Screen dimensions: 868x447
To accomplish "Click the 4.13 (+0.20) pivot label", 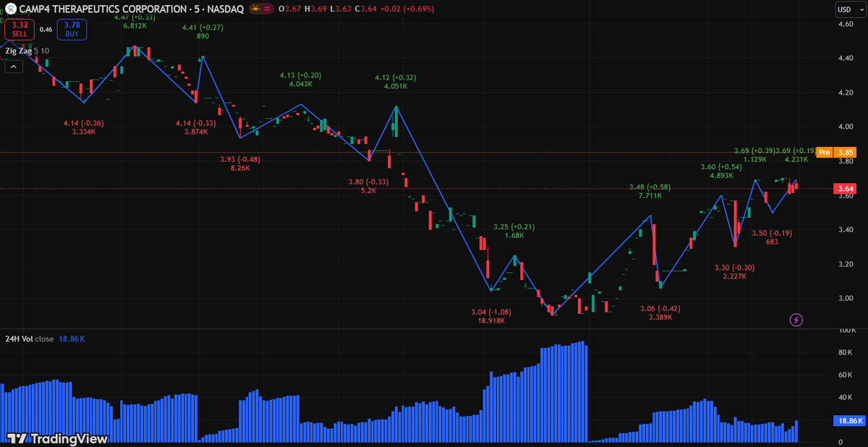I will (301, 75).
